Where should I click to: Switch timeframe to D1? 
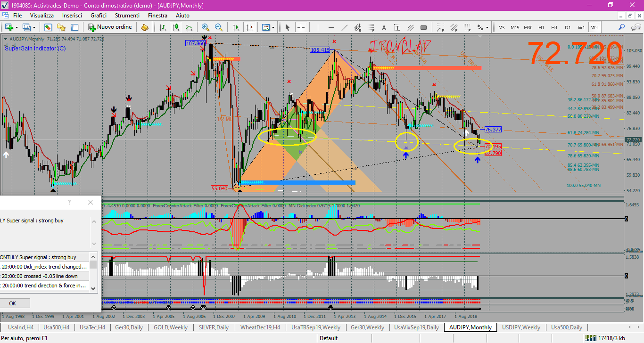click(568, 27)
